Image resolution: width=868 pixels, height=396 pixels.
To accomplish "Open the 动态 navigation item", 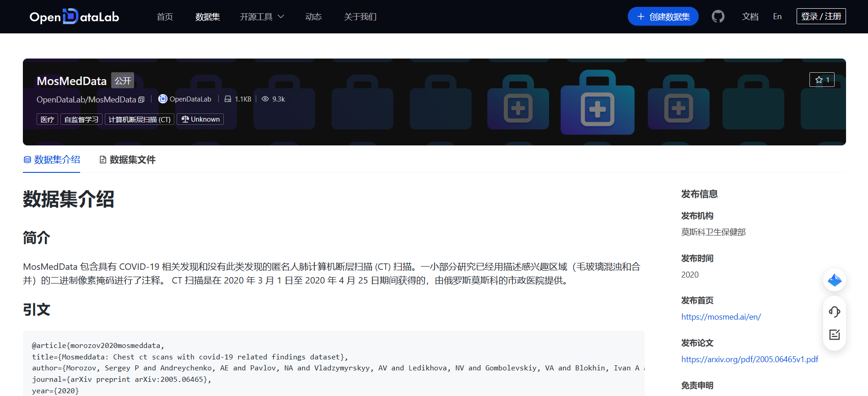I will 313,16.
